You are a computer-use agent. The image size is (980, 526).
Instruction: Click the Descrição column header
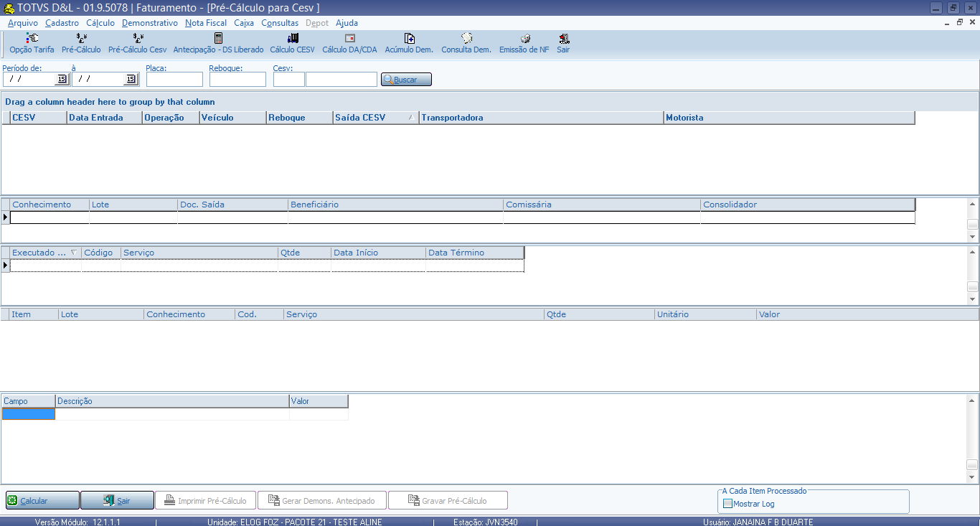[172, 401]
